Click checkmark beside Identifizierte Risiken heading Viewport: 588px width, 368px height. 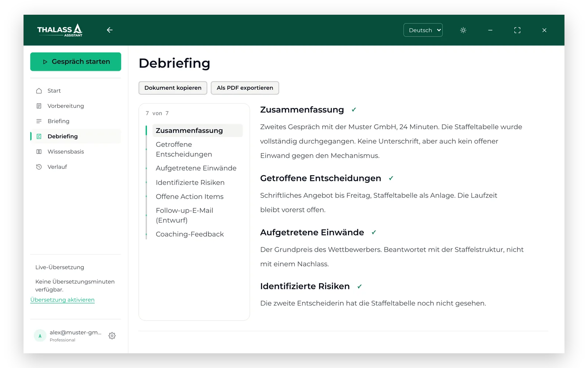tap(359, 286)
